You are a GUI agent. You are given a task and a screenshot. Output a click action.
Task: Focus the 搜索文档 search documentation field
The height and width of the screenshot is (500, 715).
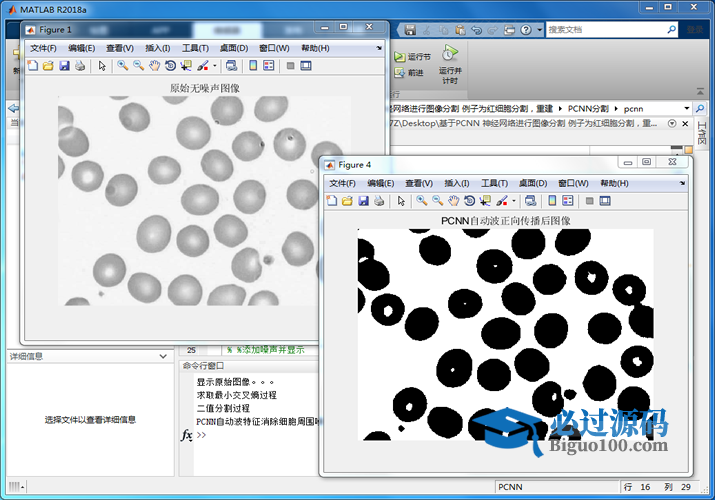pyautogui.click(x=611, y=30)
